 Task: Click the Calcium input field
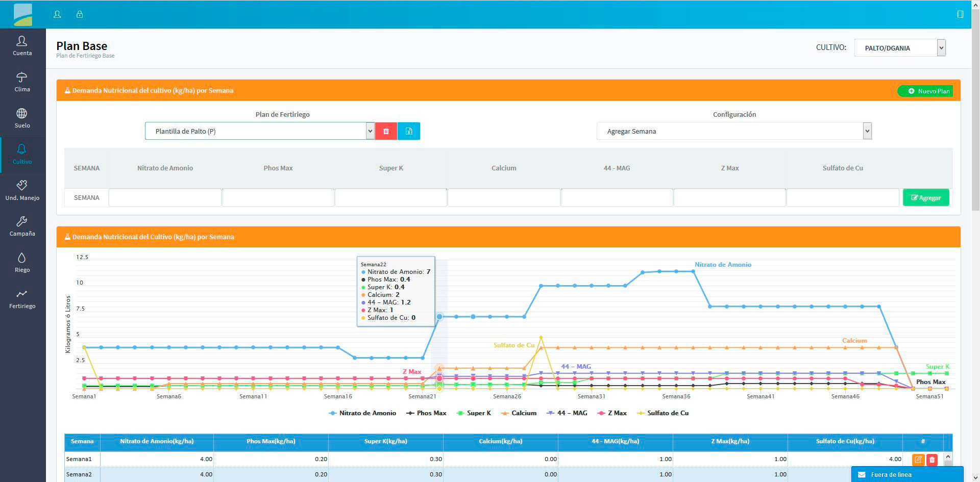click(x=504, y=197)
